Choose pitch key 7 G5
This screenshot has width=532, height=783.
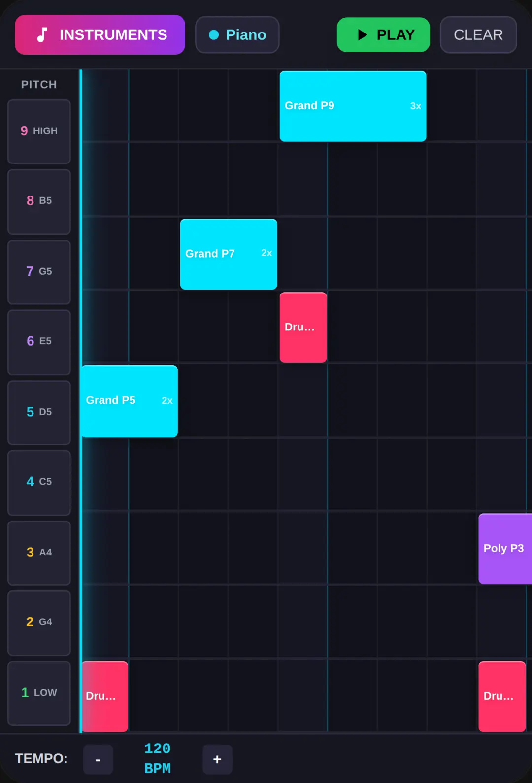point(39,272)
